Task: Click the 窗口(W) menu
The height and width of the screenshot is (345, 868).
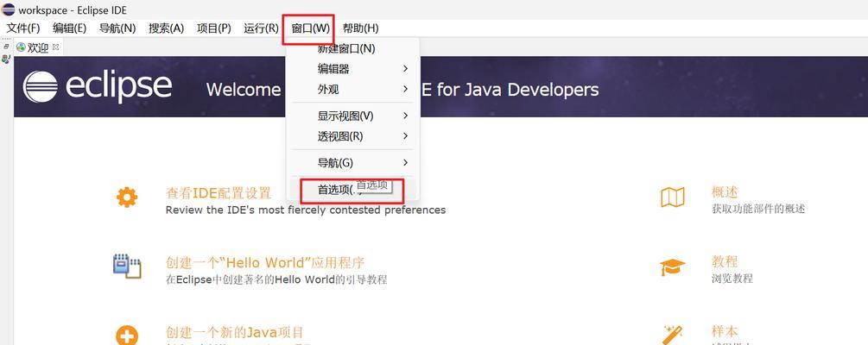Action: click(x=310, y=28)
